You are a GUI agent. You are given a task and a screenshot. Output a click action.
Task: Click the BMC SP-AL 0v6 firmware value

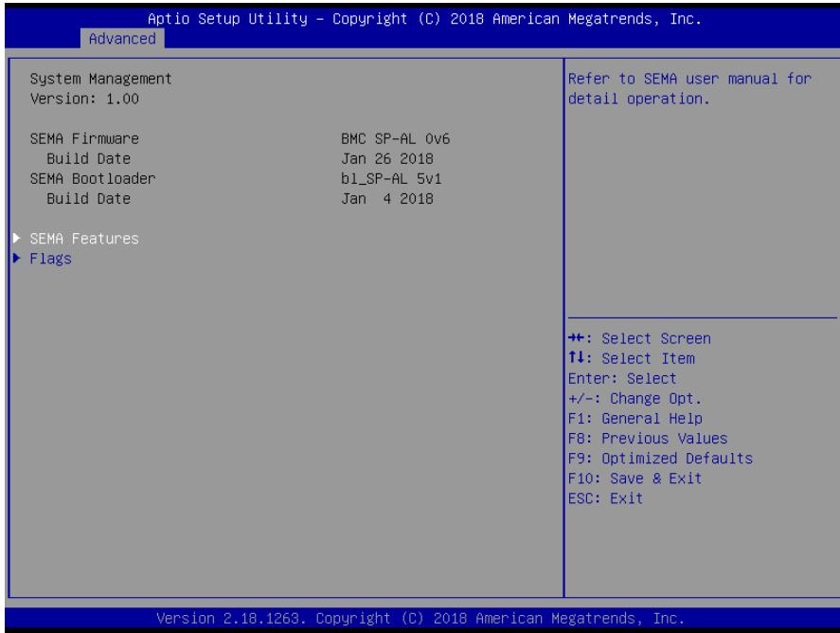click(x=395, y=138)
